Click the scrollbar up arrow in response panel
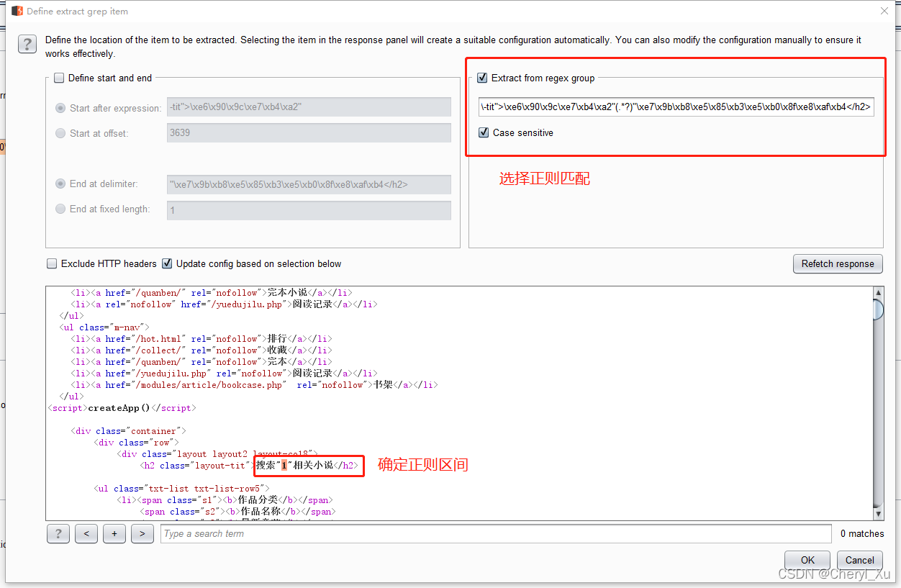This screenshot has width=901, height=588. pyautogui.click(x=878, y=292)
